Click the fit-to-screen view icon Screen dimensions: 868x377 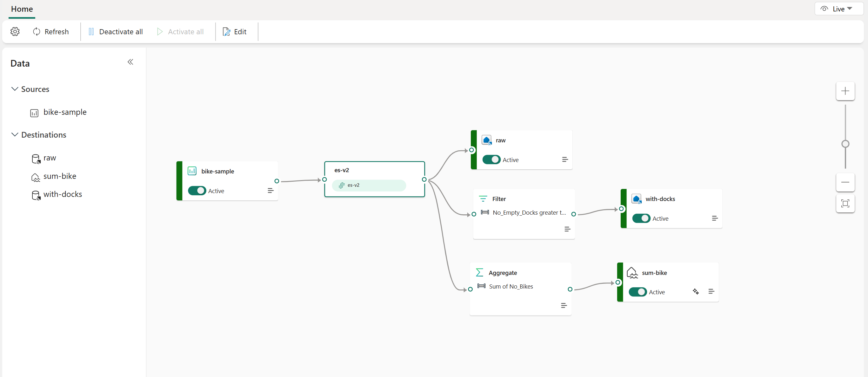[845, 204]
